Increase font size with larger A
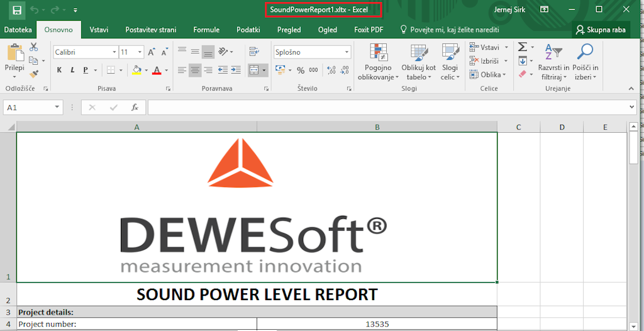Screen dimensions: 644x331 152,52
